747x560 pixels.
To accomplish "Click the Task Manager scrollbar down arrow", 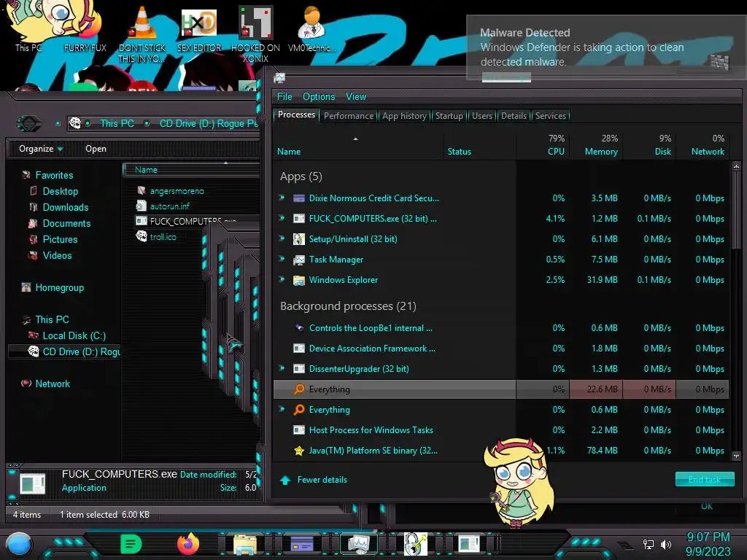I will [736, 456].
